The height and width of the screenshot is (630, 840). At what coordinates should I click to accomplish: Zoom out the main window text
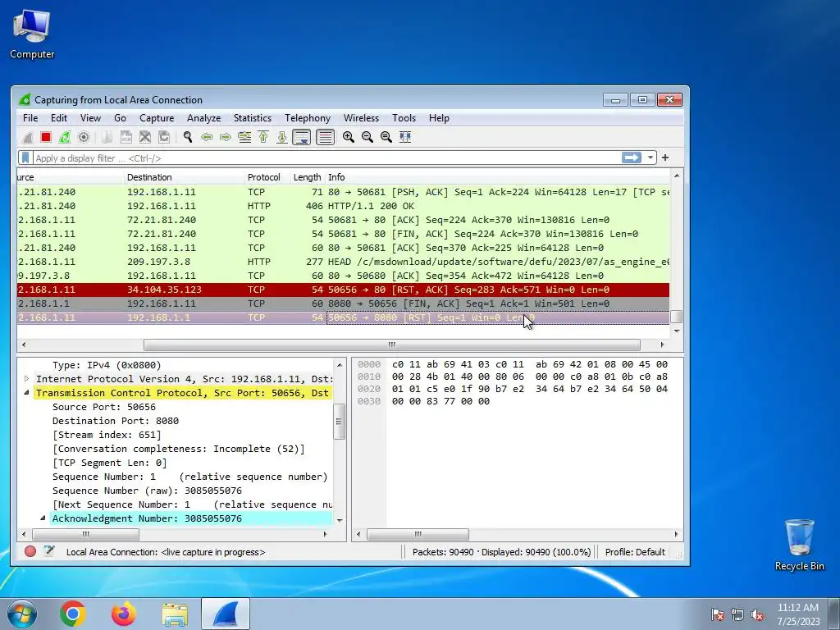click(x=367, y=137)
